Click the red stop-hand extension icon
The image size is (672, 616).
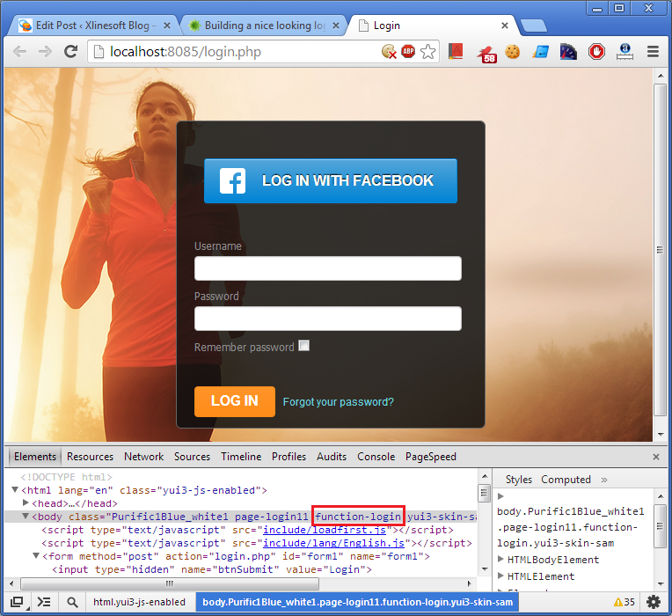[596, 52]
